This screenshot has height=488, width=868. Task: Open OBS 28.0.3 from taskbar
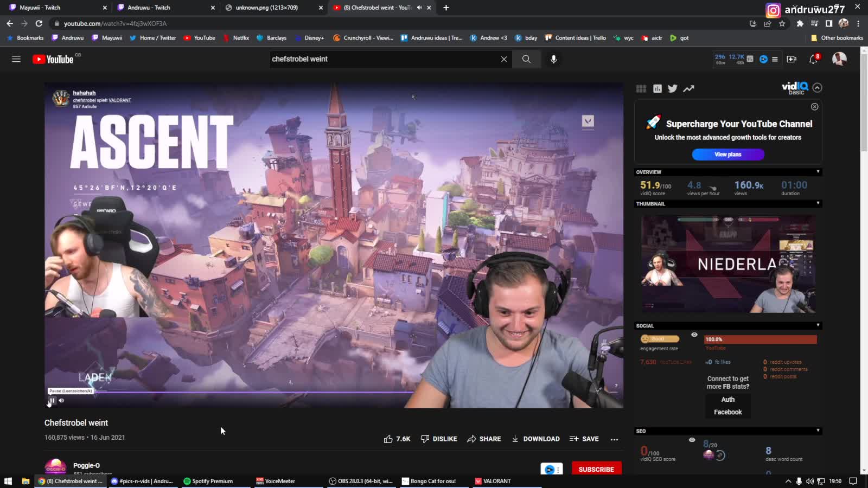coord(361,481)
